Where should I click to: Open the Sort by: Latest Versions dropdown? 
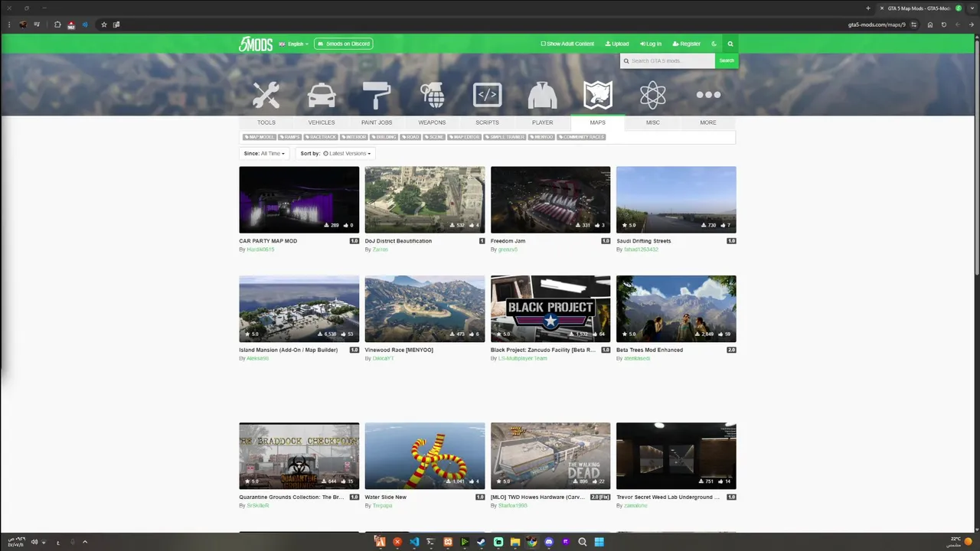coord(335,153)
